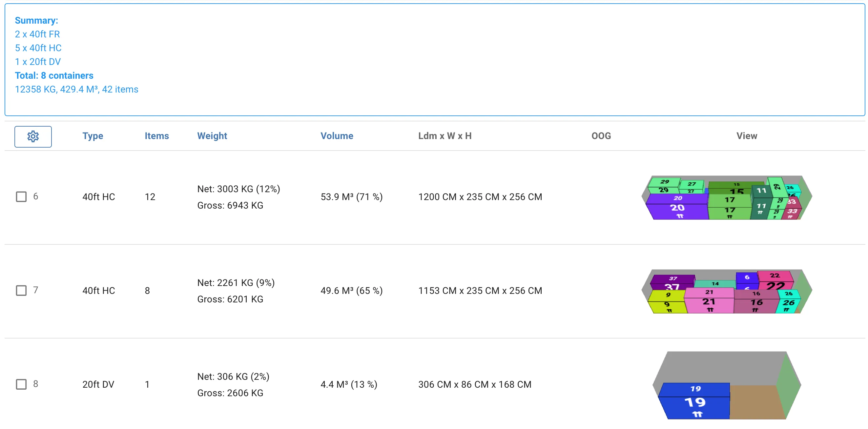Sort by the Weight column header

(x=212, y=136)
